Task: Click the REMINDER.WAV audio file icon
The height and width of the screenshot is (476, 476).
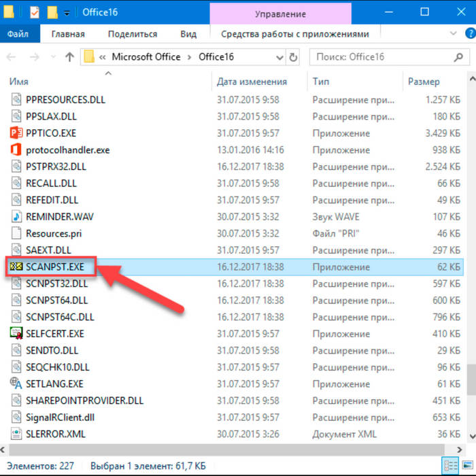Action: [x=16, y=216]
